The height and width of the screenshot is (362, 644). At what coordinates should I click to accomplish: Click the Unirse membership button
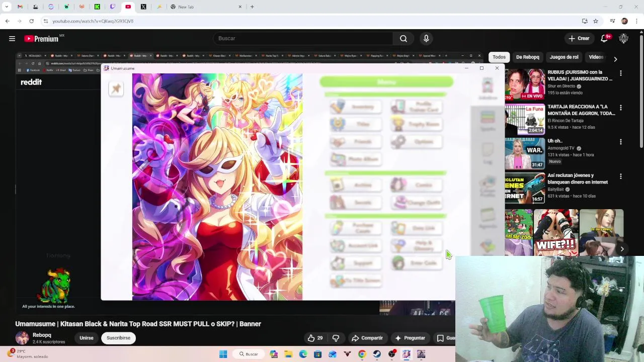pos(86,338)
